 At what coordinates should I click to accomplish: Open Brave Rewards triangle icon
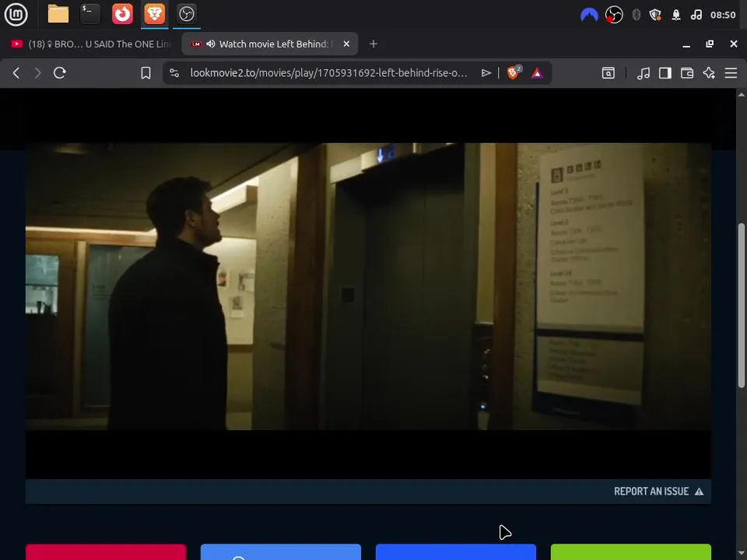tap(537, 73)
